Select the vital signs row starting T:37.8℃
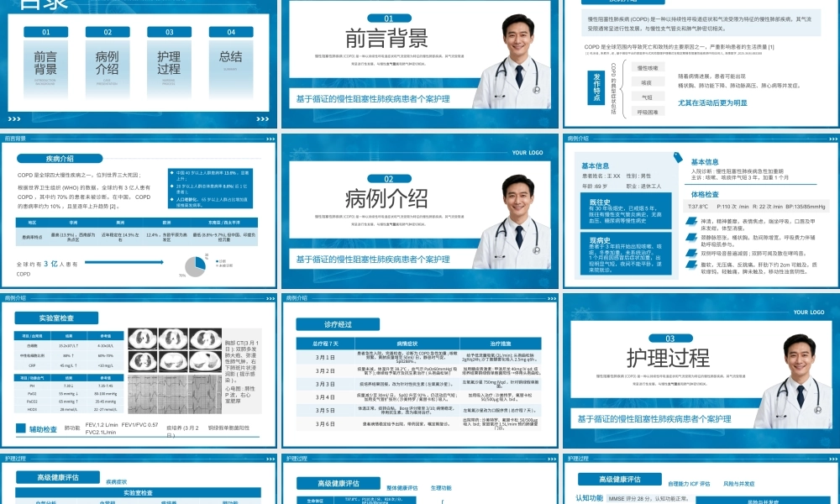This screenshot has width=840, height=504. tap(757, 206)
